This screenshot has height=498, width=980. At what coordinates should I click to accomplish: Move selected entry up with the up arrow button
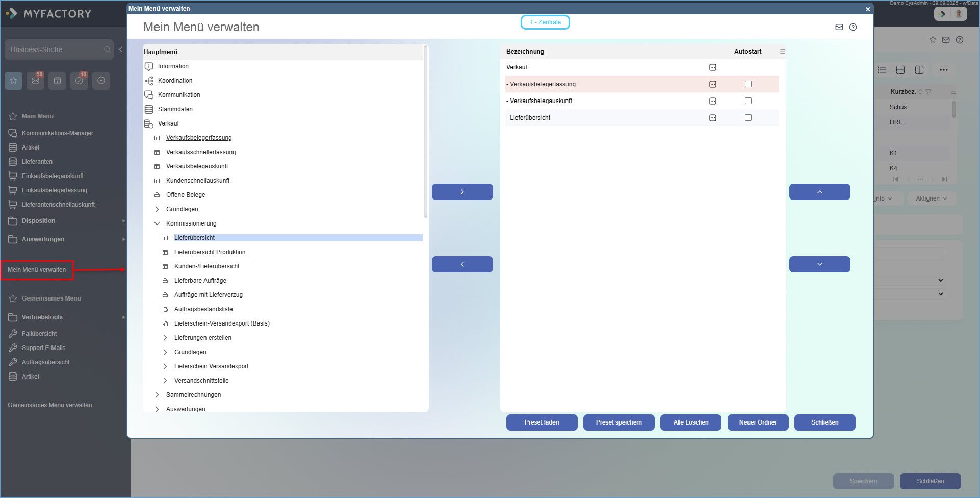(820, 192)
